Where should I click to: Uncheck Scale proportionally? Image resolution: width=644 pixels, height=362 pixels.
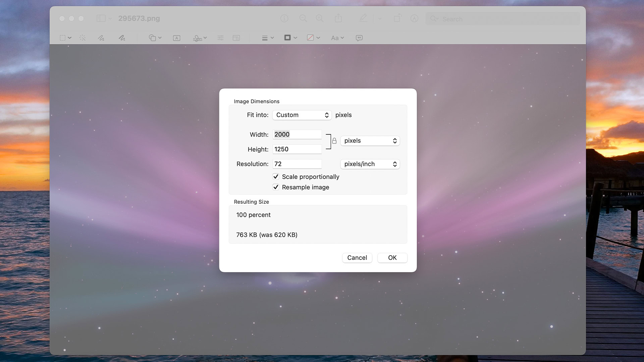point(276,177)
